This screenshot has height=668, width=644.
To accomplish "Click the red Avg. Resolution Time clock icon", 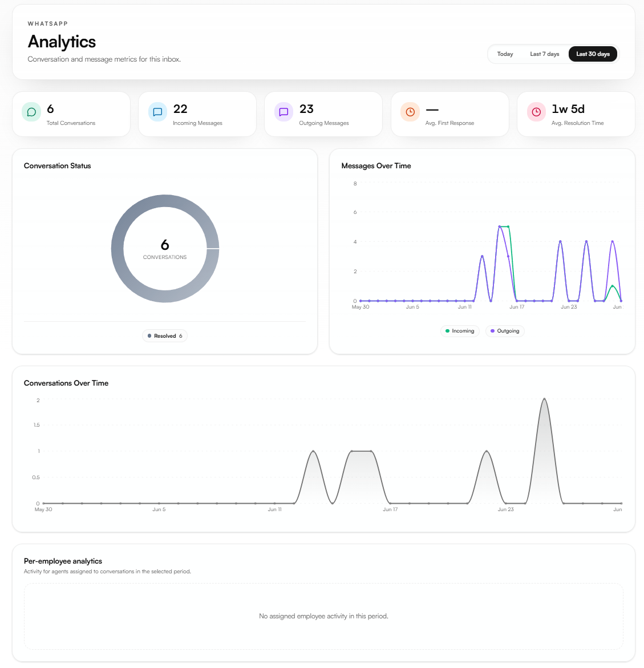I will [x=536, y=112].
